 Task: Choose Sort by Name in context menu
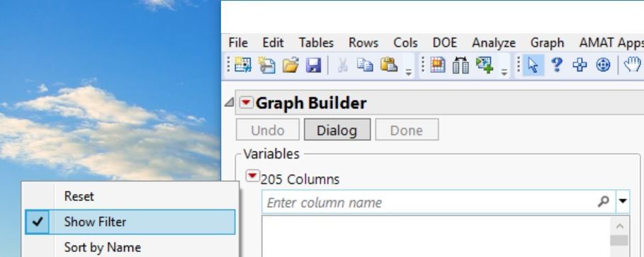(x=103, y=247)
